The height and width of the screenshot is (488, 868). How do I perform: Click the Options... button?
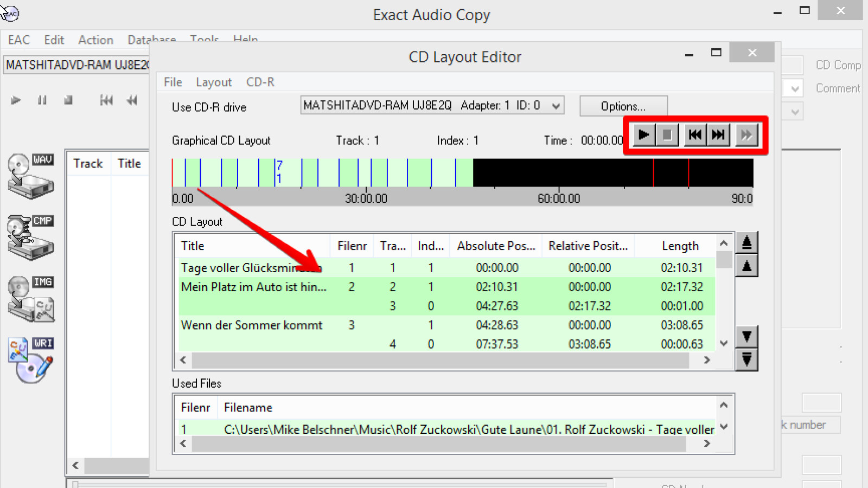pyautogui.click(x=623, y=106)
